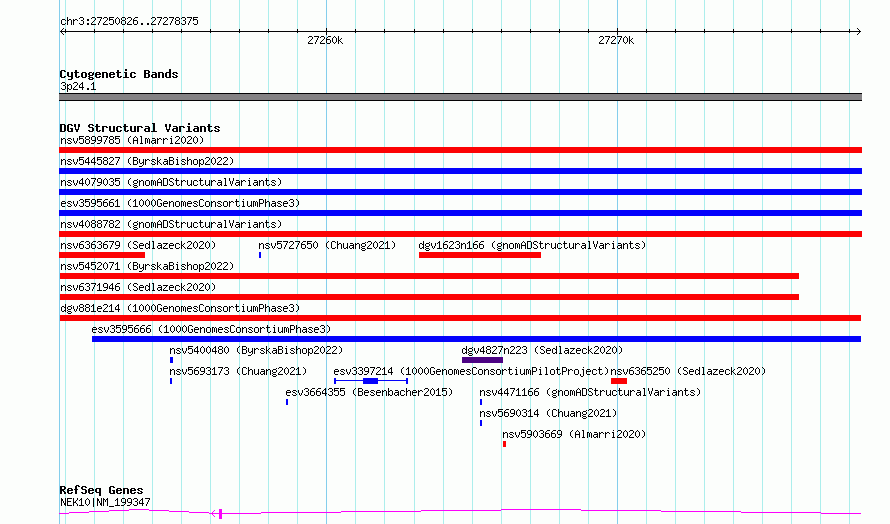Open the nsv5445827 (ByrskaBishop2022) label

pyautogui.click(x=147, y=161)
